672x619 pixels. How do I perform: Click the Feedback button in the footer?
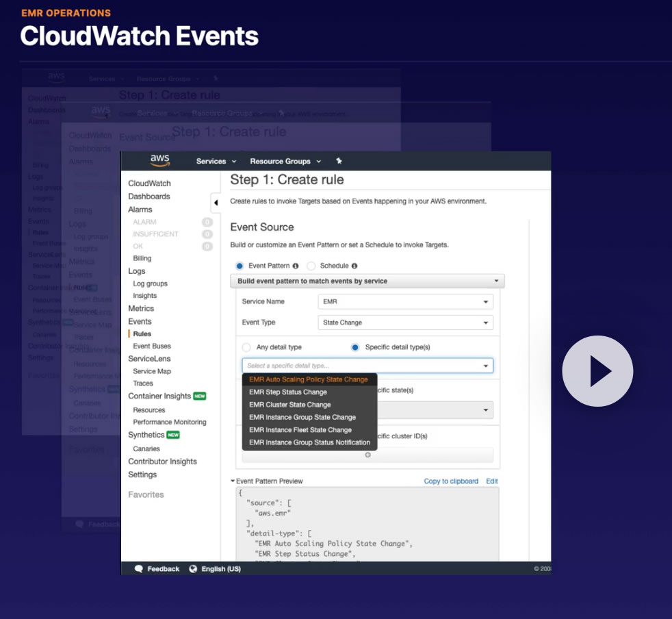(x=157, y=569)
